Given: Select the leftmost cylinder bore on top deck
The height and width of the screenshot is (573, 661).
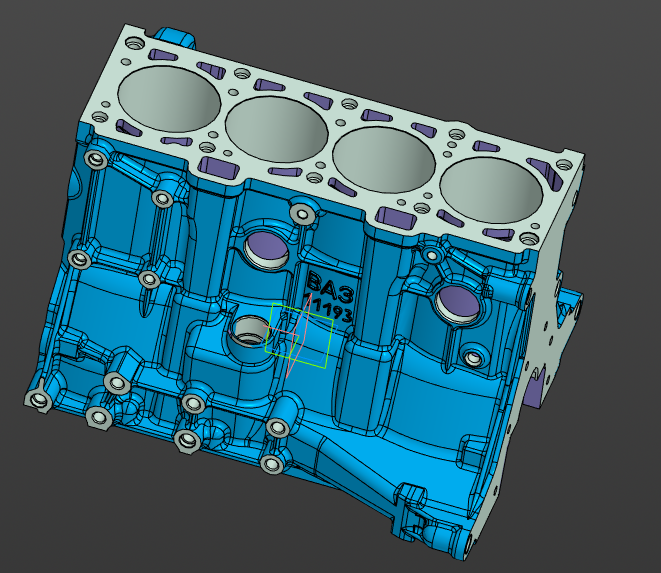Looking at the screenshot, I should click(169, 99).
